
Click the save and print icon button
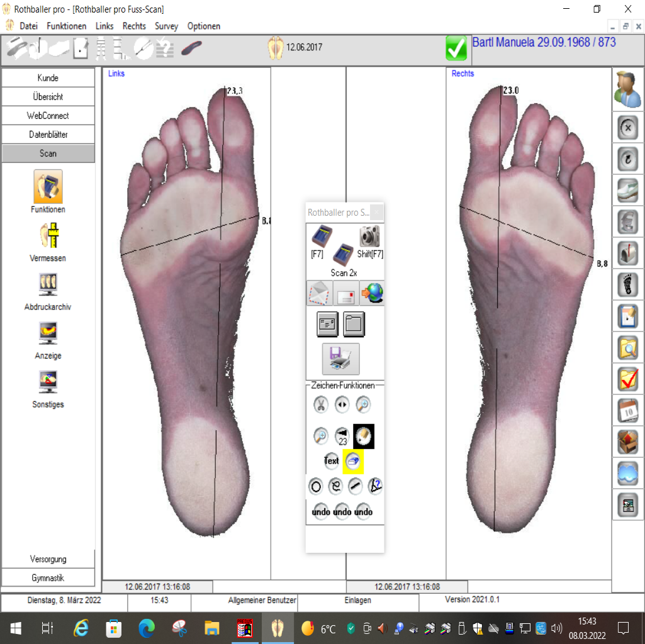point(340,358)
